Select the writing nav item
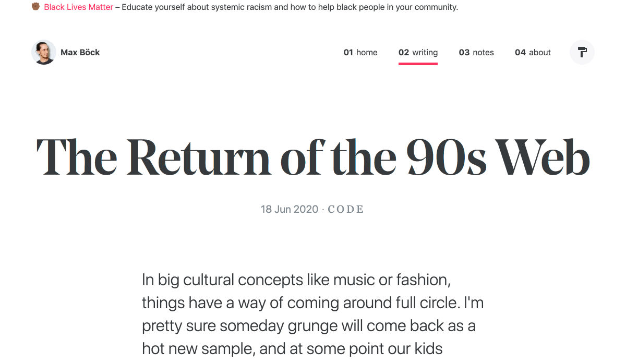626x364 pixels. click(x=418, y=52)
